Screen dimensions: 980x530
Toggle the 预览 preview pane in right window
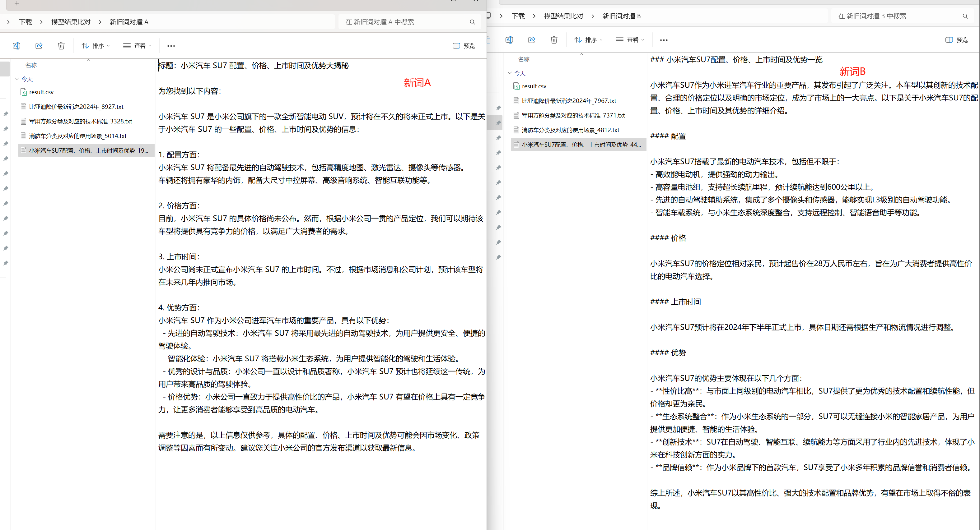tap(956, 40)
